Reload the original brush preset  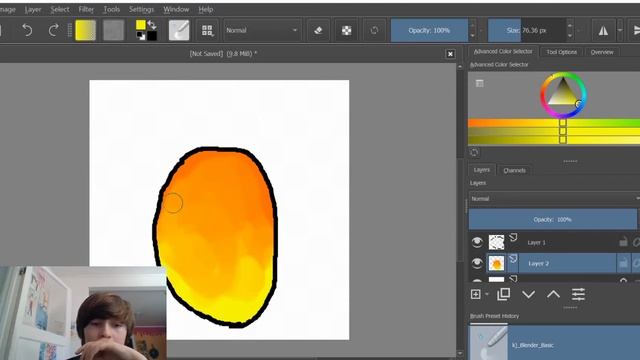point(374,30)
